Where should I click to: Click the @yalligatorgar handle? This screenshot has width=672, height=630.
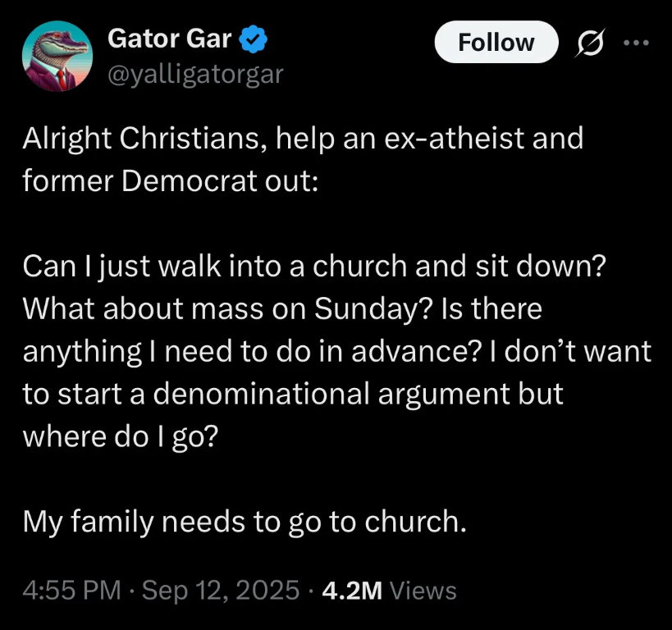(195, 74)
